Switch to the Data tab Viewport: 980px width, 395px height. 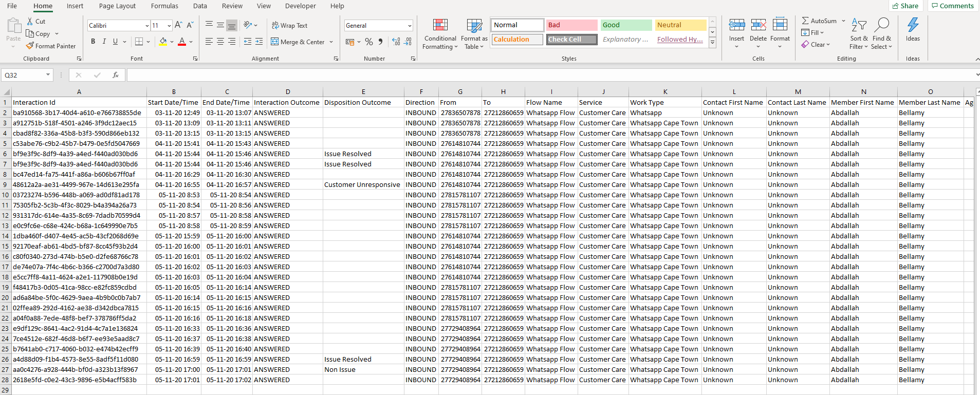(200, 6)
